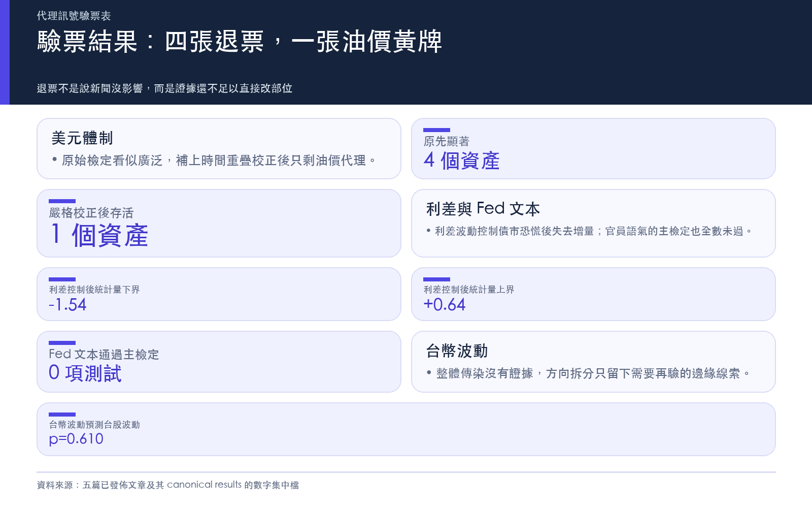Screen dimensions: 812x508
Task: Select the value 0 項測試
Action: [85, 373]
